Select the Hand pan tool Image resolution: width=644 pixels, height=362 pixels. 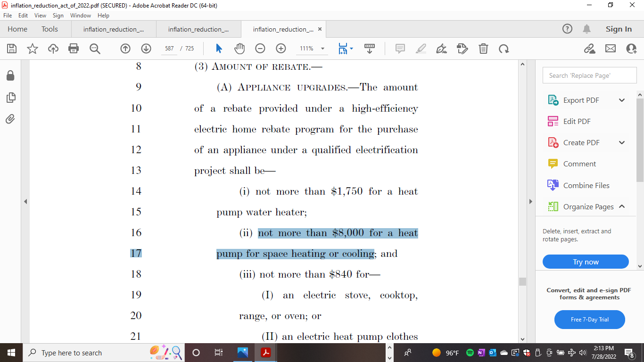pyautogui.click(x=239, y=49)
